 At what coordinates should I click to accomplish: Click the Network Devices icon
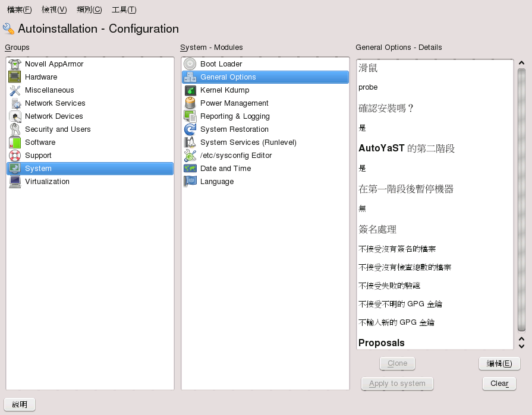[x=15, y=116]
